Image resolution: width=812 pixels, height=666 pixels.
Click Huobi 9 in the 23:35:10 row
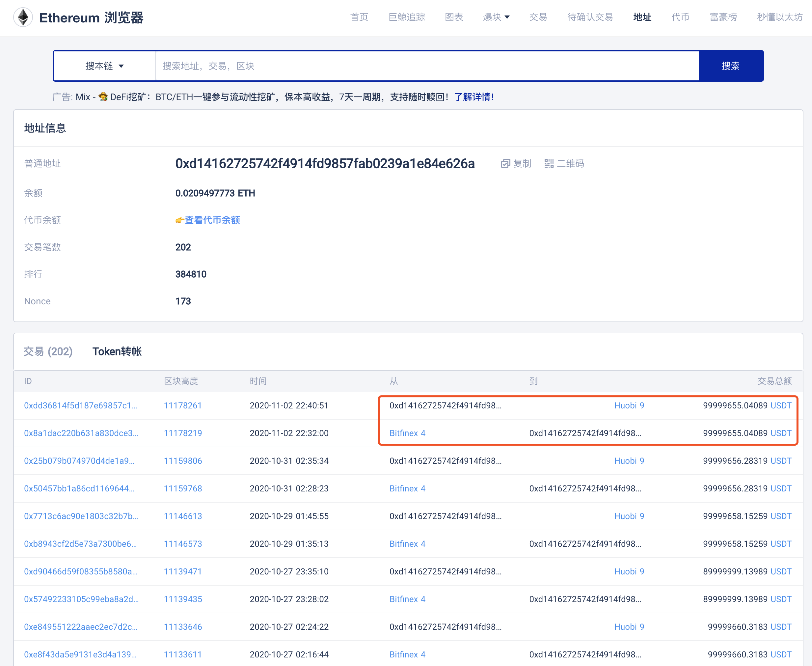coord(629,571)
